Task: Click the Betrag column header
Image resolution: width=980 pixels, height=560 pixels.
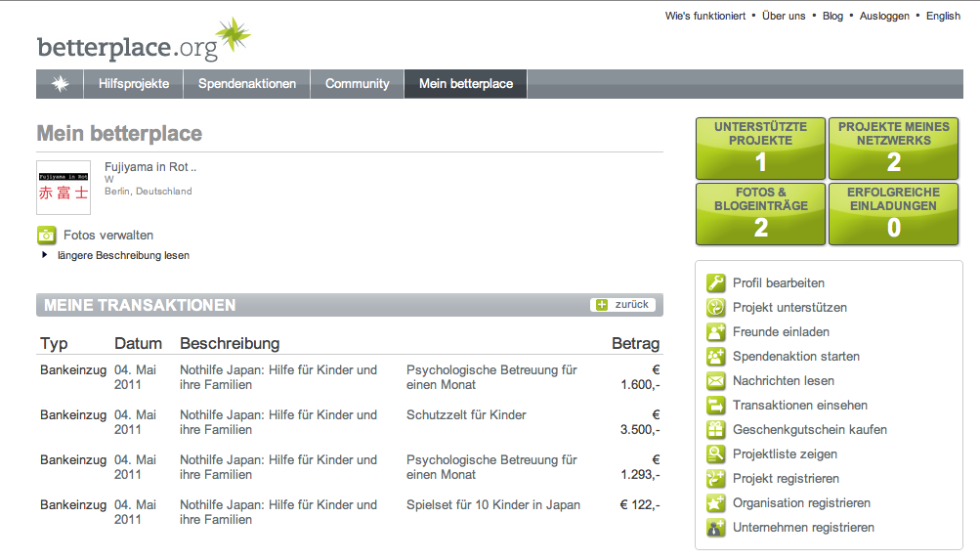Action: click(x=636, y=343)
